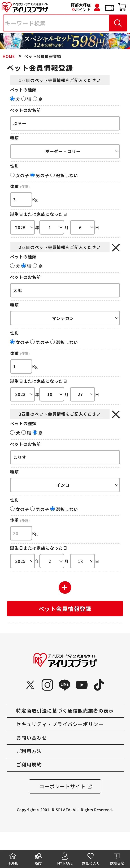
Task: Select 女の子 for the 3rd pet
Action: pyautogui.click(x=12, y=509)
